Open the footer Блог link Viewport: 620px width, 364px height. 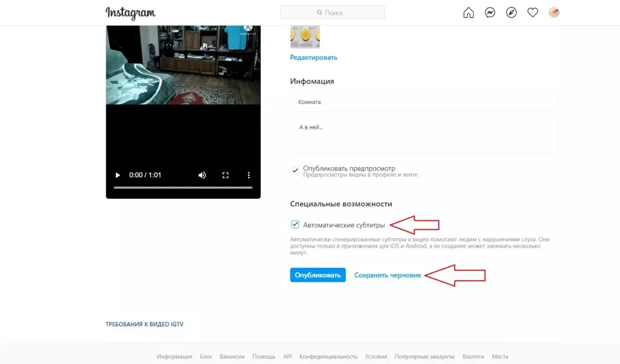click(206, 357)
